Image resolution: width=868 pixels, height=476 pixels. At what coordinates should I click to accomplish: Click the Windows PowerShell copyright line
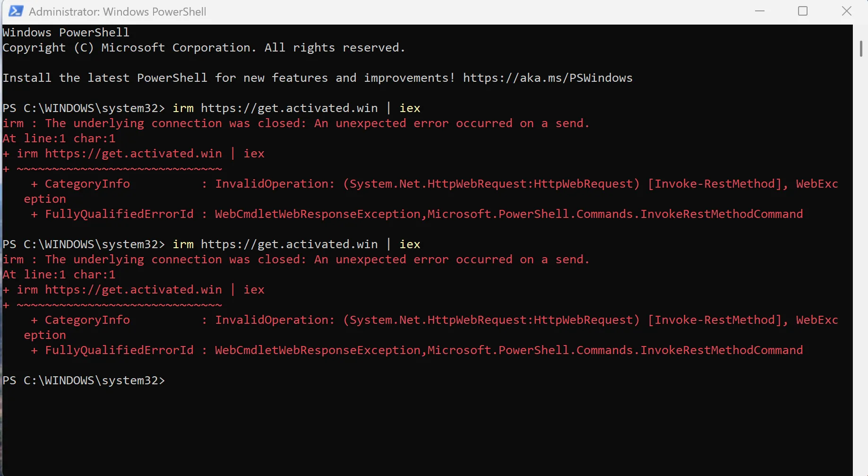(203, 47)
